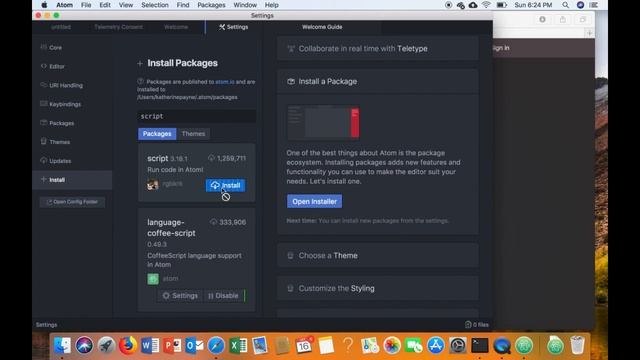Click the Wi-Fi status icon
Screen dimensions: 640x360
click(486, 5)
